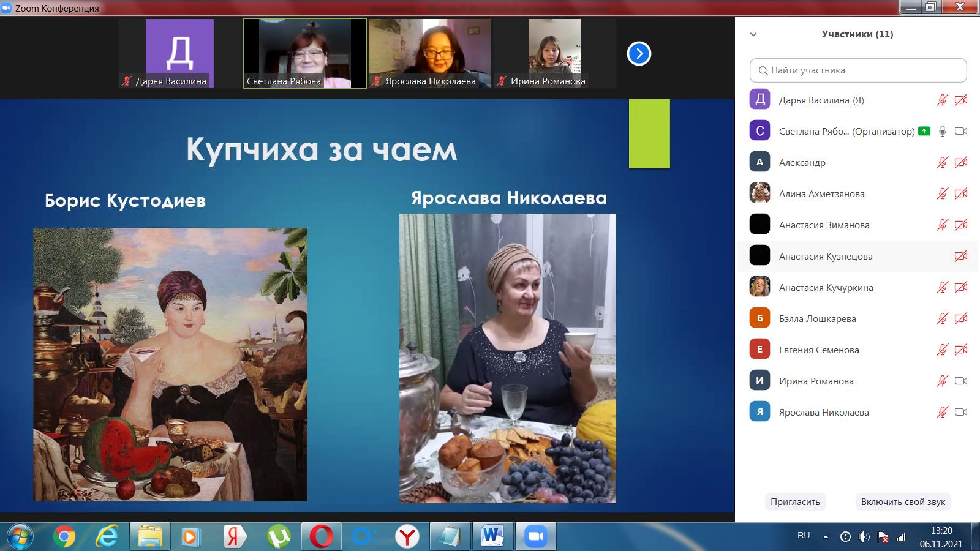Screen dimensions: 980x551
Task: Open Opera browser from the taskbar
Action: 321,537
